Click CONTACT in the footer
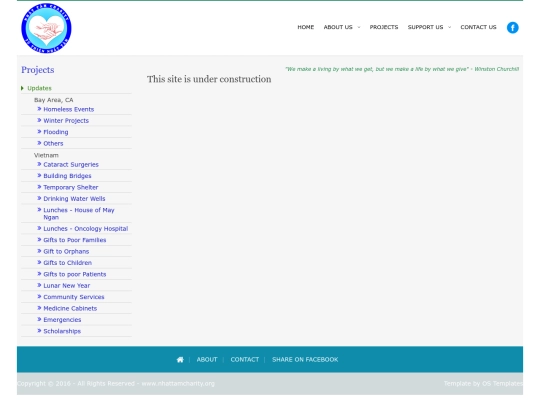 245,360
